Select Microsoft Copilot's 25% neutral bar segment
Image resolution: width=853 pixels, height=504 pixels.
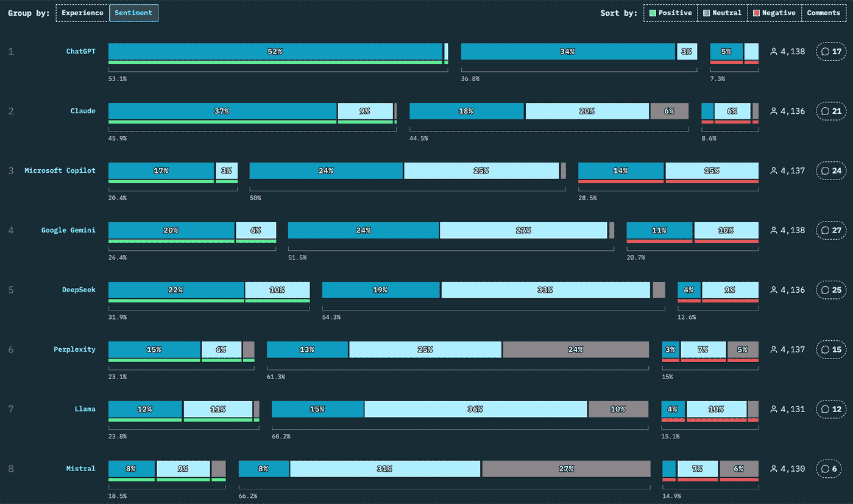click(x=481, y=171)
